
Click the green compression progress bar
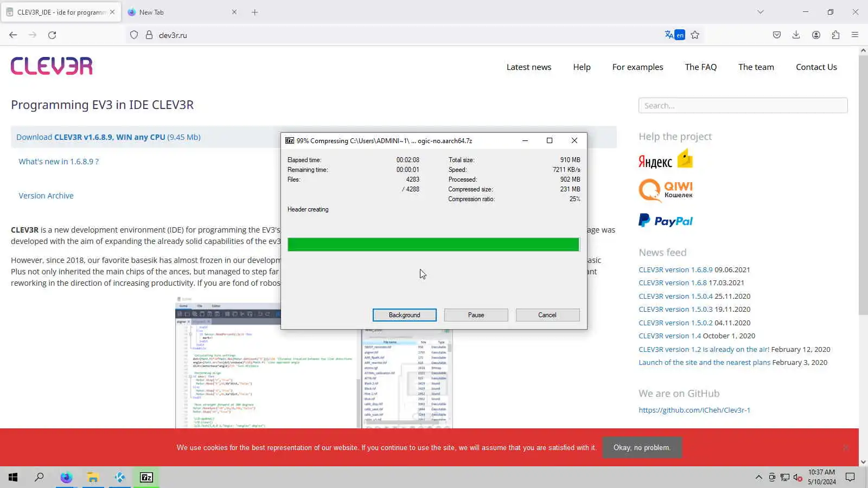click(433, 245)
